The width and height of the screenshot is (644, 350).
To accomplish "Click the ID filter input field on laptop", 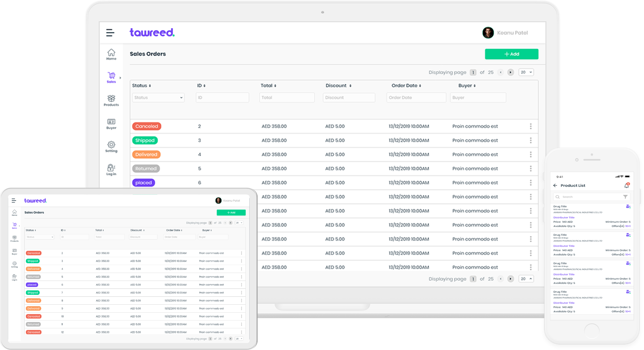I will pos(222,98).
